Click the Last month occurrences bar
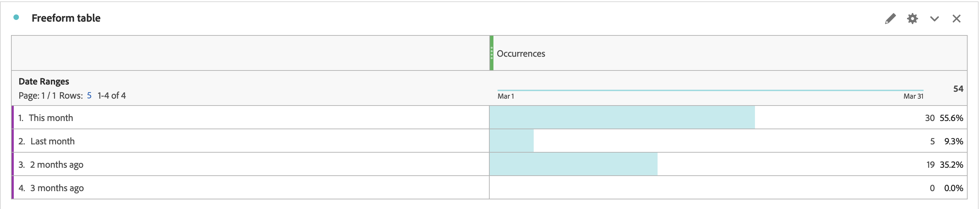The height and width of the screenshot is (209, 980). click(511, 141)
